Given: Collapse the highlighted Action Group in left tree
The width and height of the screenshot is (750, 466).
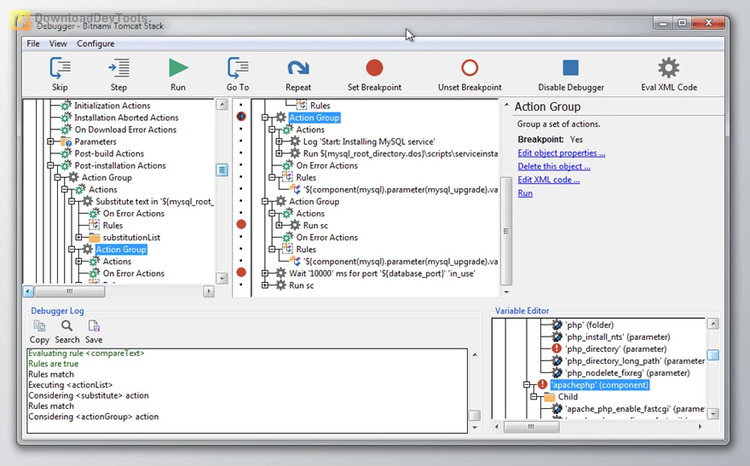Looking at the screenshot, I should 72,249.
